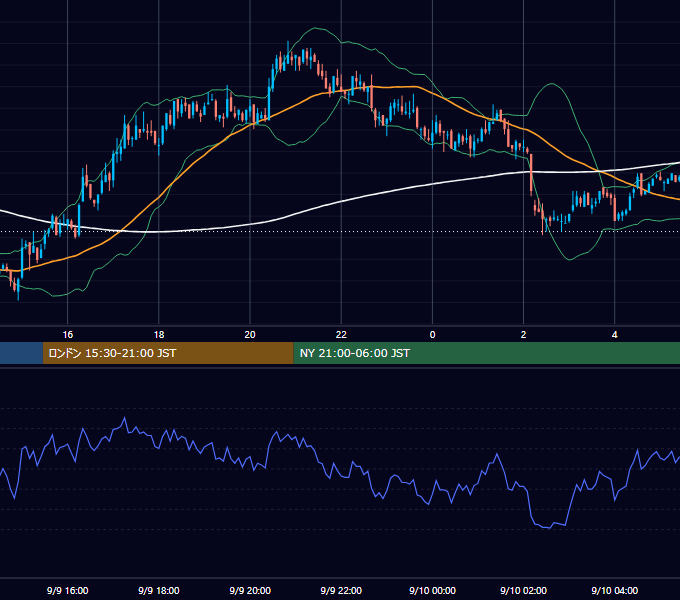The height and width of the screenshot is (600, 680).
Task: Click the 18 hour label on price chart axis
Action: tap(159, 335)
